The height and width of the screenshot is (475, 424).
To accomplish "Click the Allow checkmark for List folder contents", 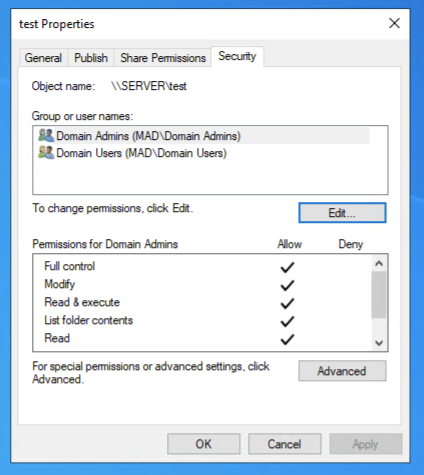I will [x=287, y=321].
